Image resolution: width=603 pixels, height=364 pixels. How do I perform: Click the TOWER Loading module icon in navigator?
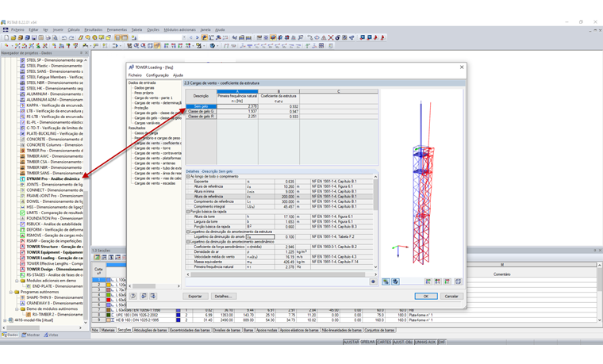coord(22,258)
